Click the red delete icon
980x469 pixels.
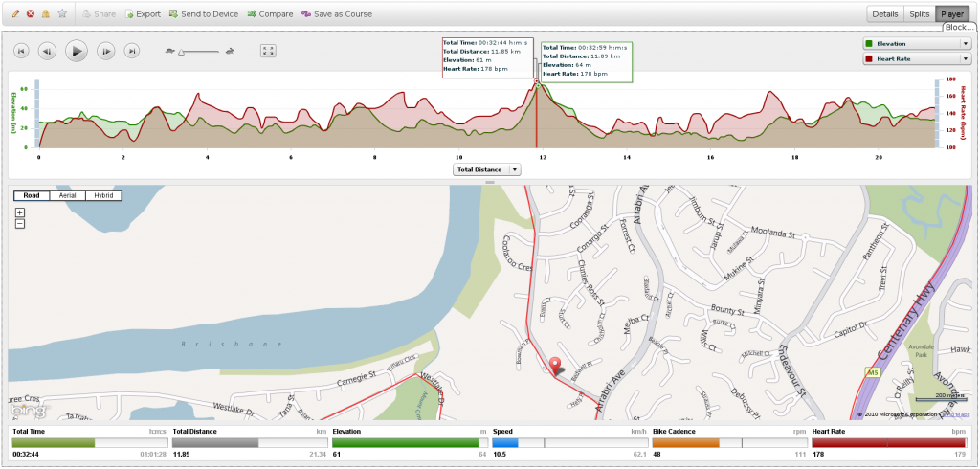pos(31,13)
